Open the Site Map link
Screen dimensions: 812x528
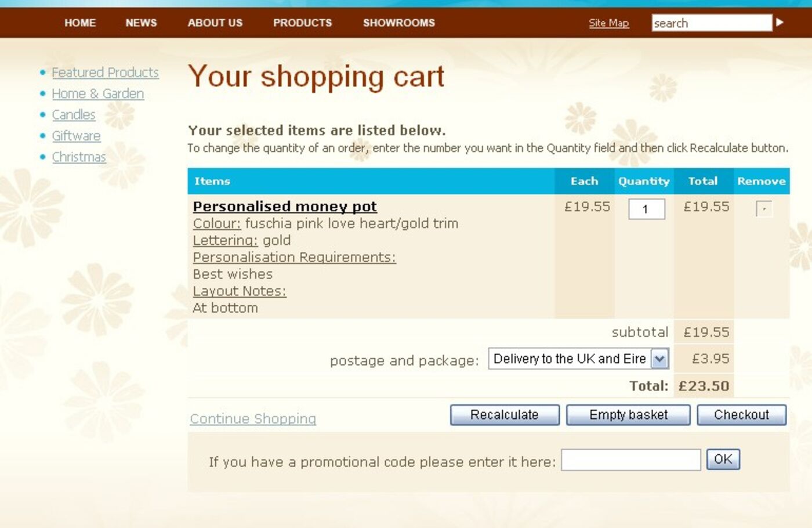click(x=608, y=23)
